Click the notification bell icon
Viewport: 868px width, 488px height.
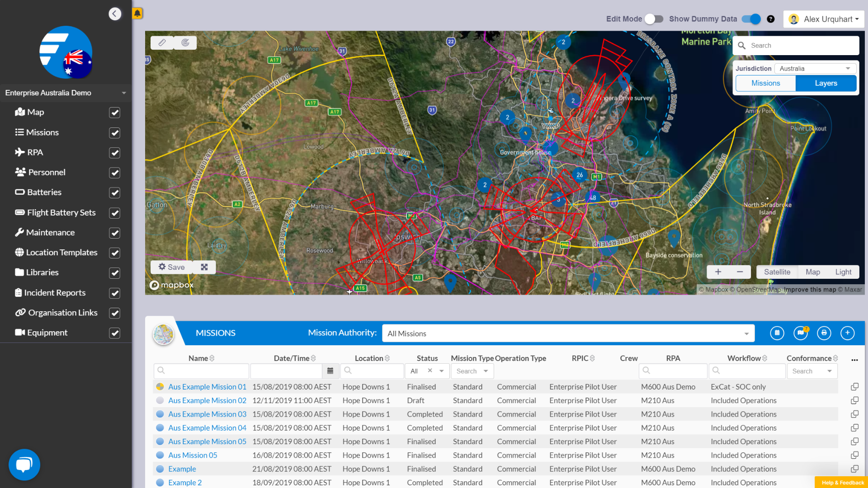tap(137, 14)
